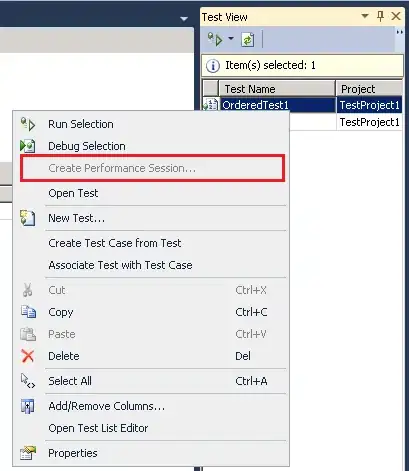Click the Run Selection icon in Test View toolbar
Viewport: 409px width, 471px height.
click(x=215, y=40)
